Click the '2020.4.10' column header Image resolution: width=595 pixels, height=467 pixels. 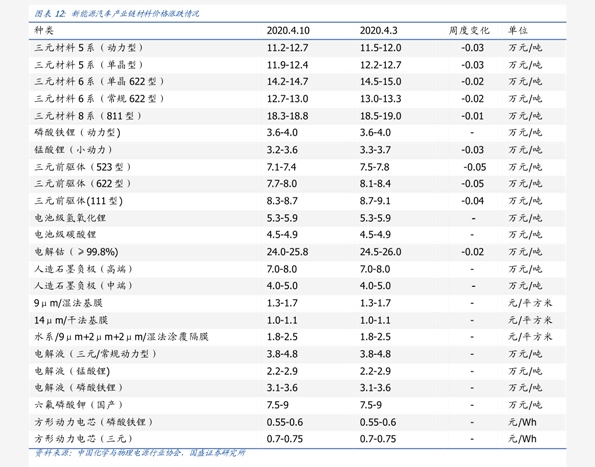tap(288, 30)
